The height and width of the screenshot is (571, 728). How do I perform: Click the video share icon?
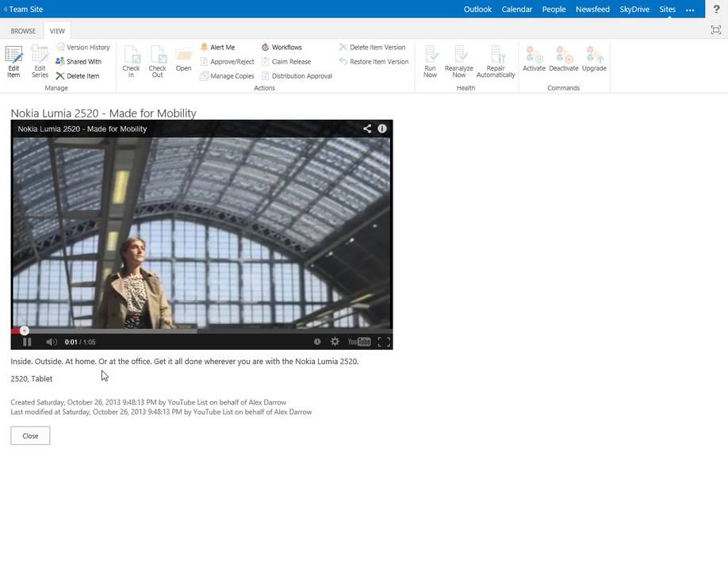pyautogui.click(x=367, y=128)
